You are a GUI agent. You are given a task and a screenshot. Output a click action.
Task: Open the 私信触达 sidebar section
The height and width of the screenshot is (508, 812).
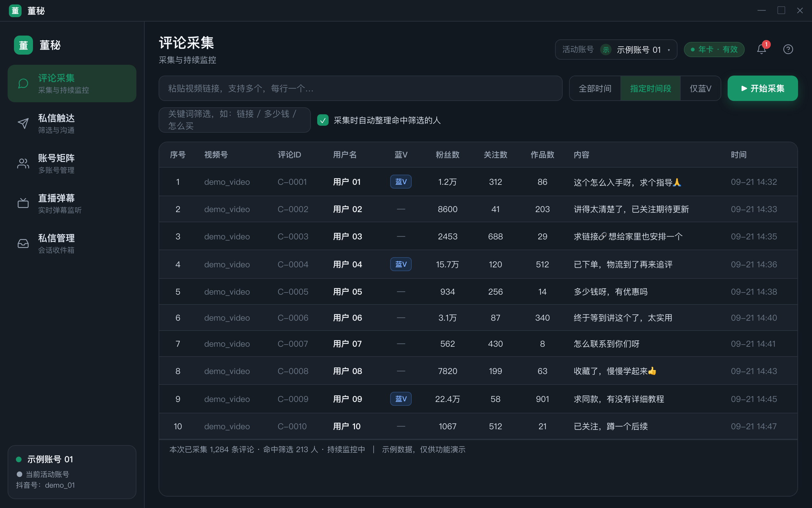[x=72, y=123]
